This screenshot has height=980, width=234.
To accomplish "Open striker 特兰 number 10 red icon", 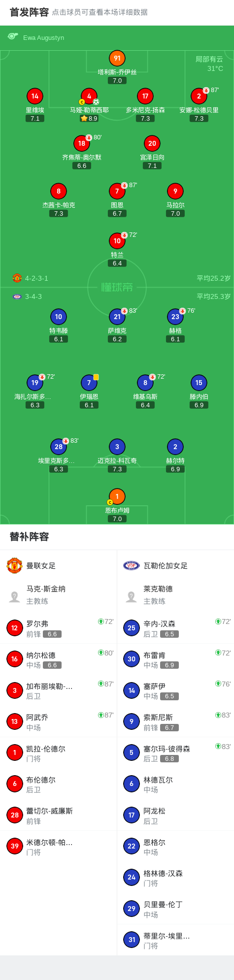I will tap(117, 241).
